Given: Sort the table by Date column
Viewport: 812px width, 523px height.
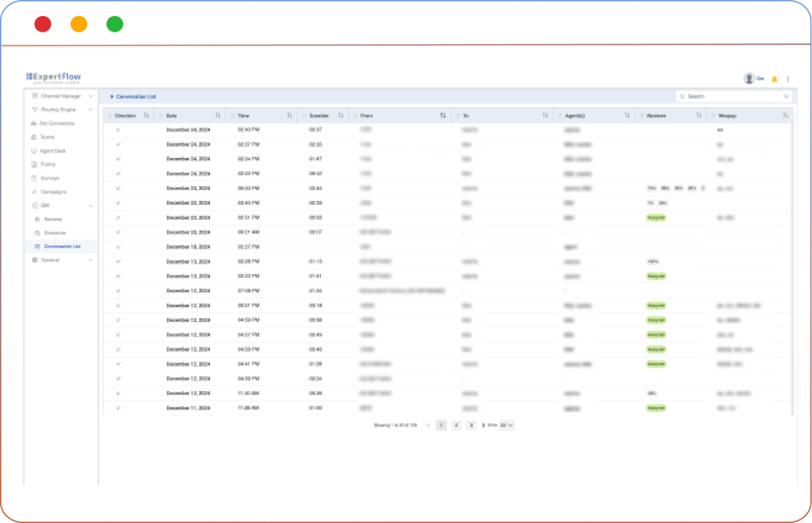Looking at the screenshot, I should pos(218,116).
